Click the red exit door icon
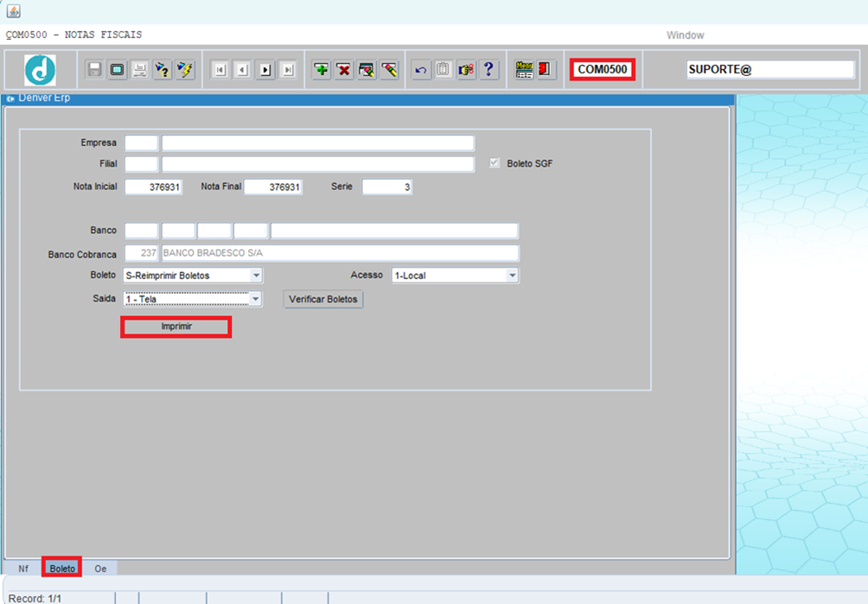 [546, 70]
